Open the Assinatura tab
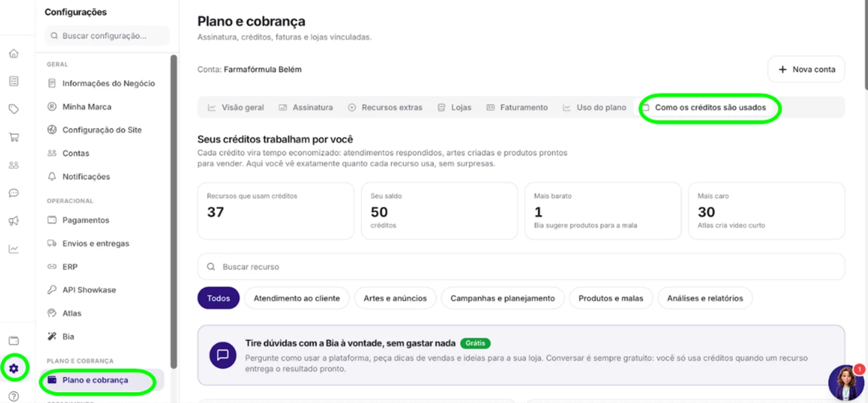This screenshot has width=868, height=403. [305, 107]
